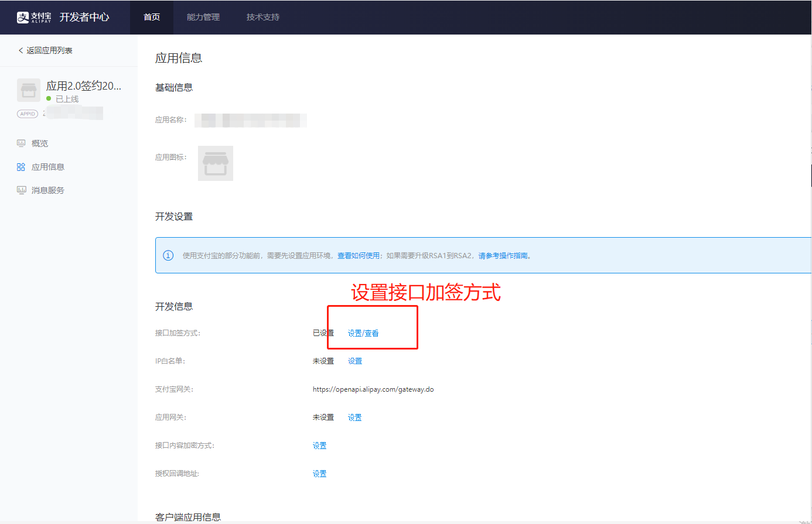Click 设置 for 应用网关
Image resolution: width=812 pixels, height=524 pixels.
coord(355,417)
